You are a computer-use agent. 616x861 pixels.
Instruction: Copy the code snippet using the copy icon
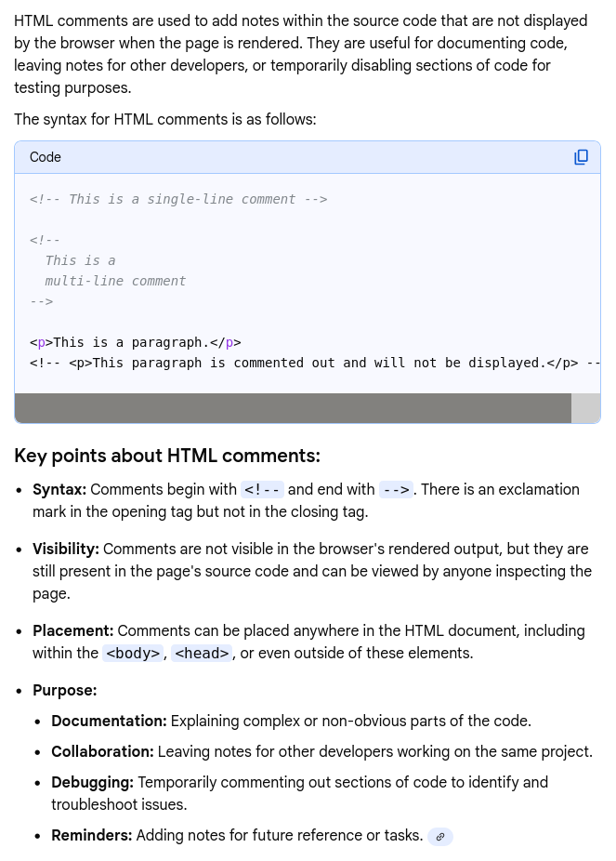[581, 157]
